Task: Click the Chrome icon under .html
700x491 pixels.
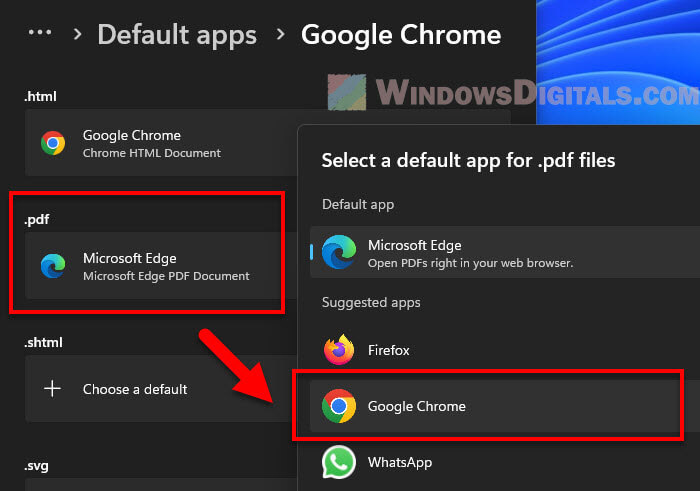Action: (53, 143)
